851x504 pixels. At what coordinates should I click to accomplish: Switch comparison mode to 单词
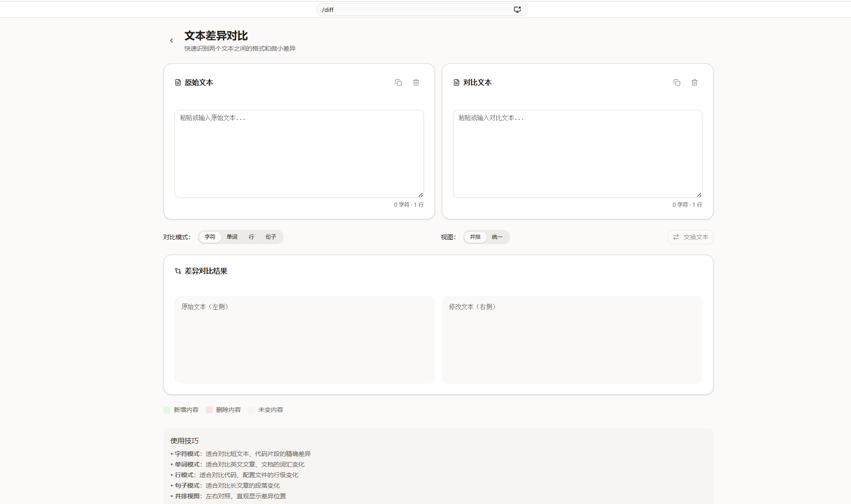(x=232, y=237)
